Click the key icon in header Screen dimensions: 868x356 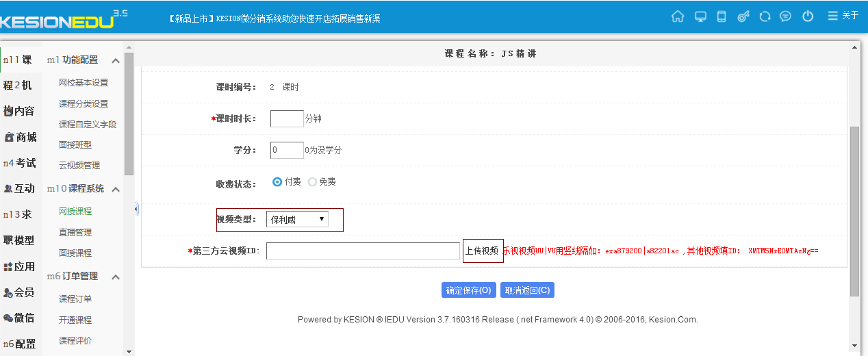pos(743,16)
